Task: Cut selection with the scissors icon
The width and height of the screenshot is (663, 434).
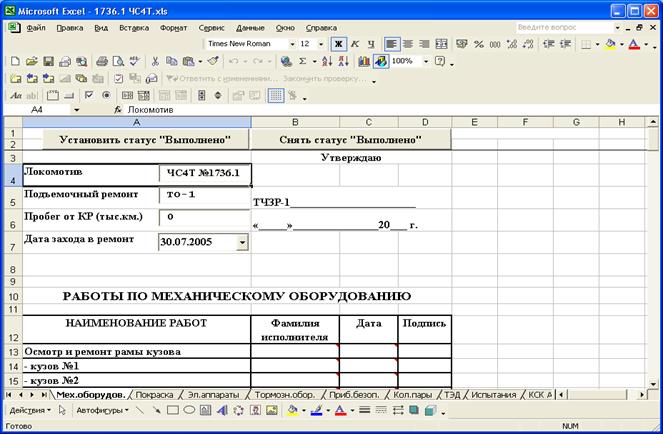Action: point(155,61)
